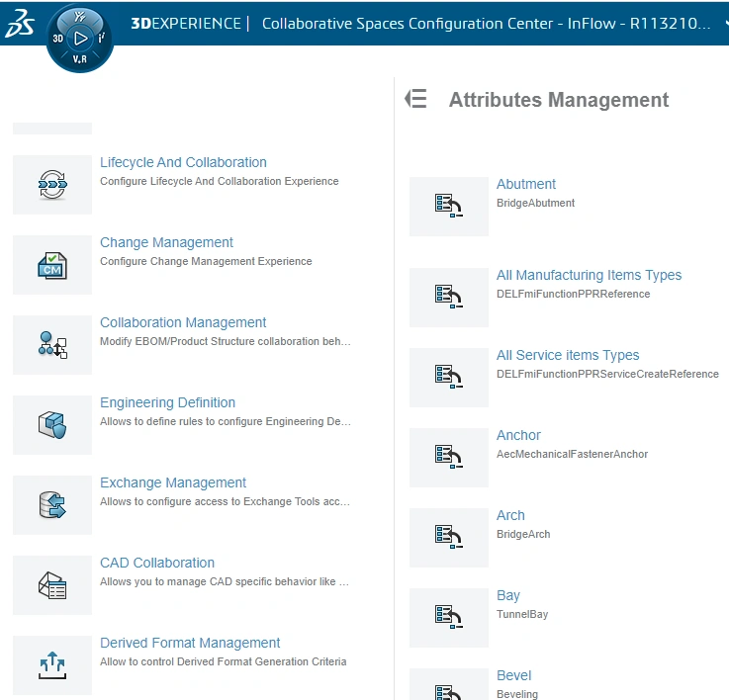Select the Anchor type link
This screenshot has height=700, width=729.
pos(518,435)
